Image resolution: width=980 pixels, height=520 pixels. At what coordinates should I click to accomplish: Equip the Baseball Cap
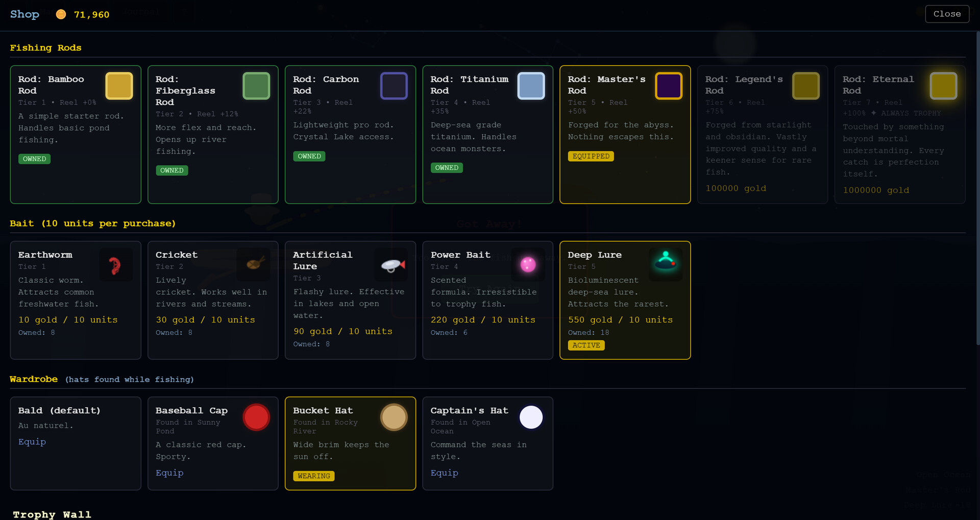(x=169, y=473)
